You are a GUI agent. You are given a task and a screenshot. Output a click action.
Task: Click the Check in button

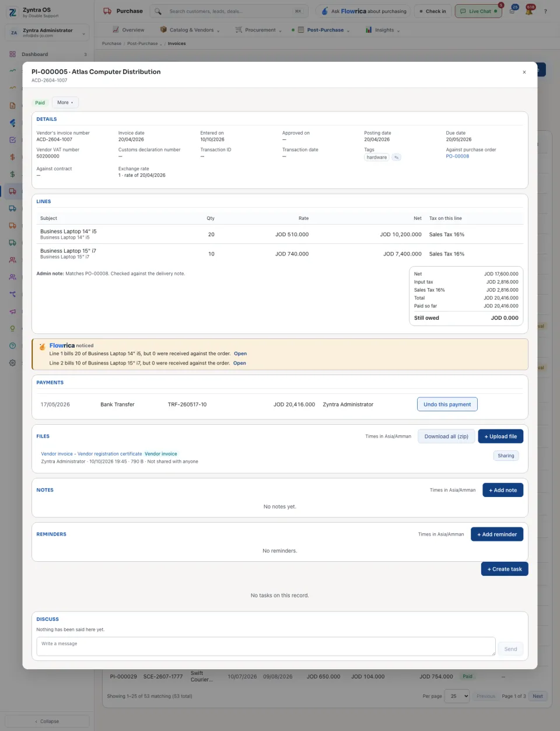[432, 11]
